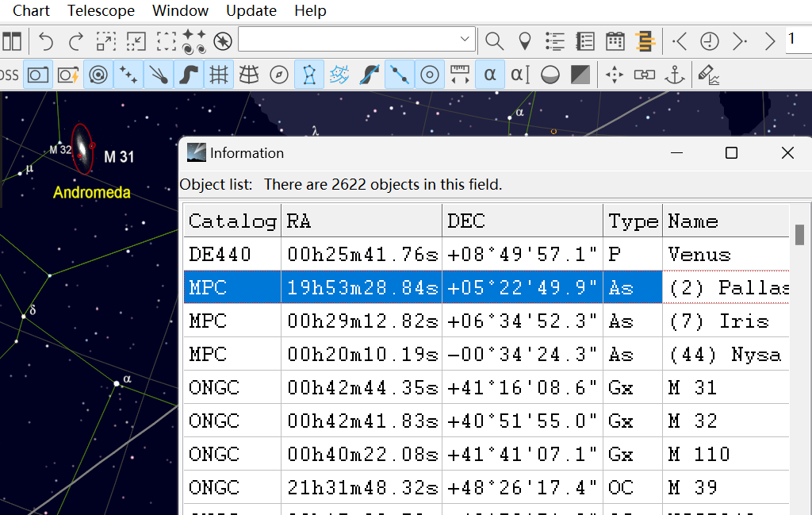This screenshot has width=812, height=515.
Task: Click the ruler distance measurement icon
Action: 459,75
